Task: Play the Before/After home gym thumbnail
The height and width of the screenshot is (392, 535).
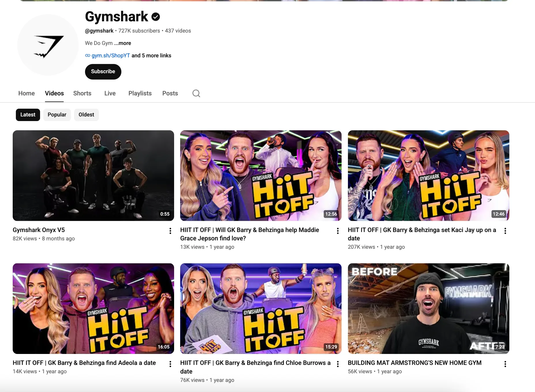Action: [x=429, y=309]
